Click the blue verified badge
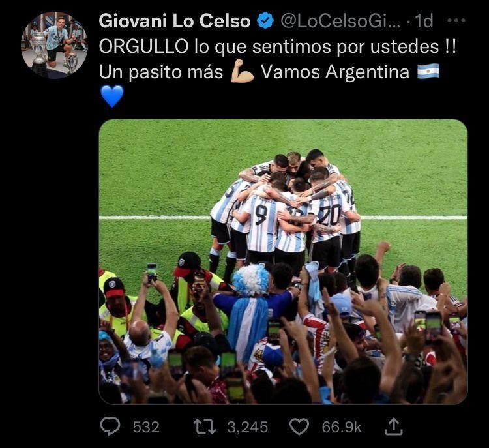 point(265,21)
